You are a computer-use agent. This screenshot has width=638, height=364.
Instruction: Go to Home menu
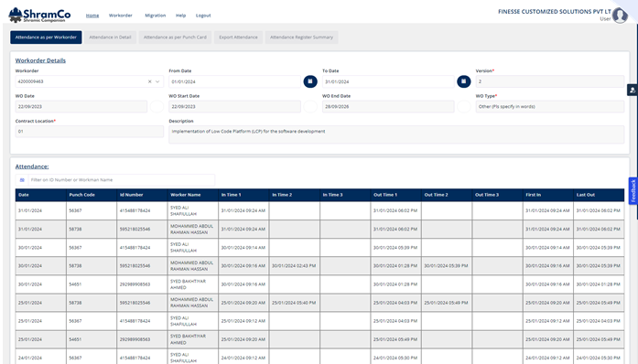pyautogui.click(x=92, y=16)
